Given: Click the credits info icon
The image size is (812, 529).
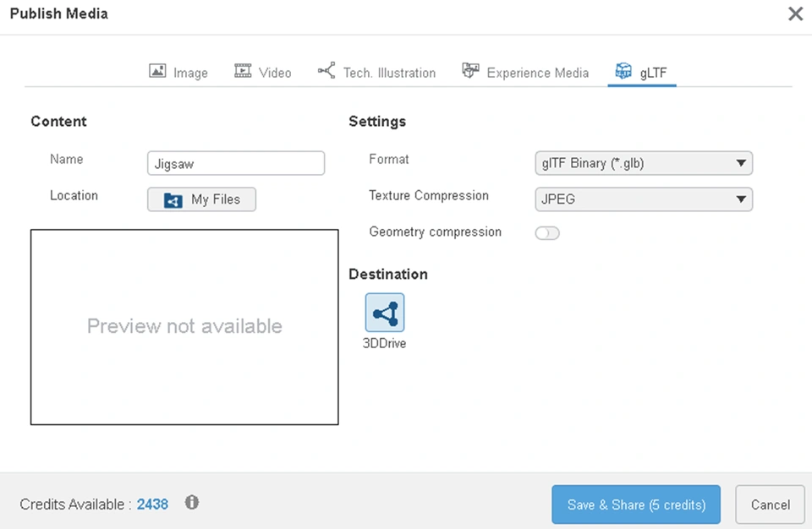Looking at the screenshot, I should tap(192, 503).
